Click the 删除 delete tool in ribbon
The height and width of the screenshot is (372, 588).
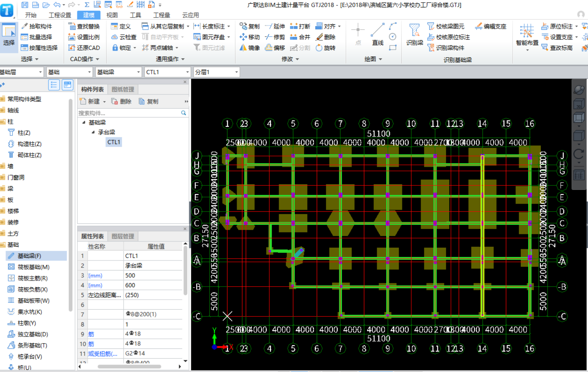[326, 37]
